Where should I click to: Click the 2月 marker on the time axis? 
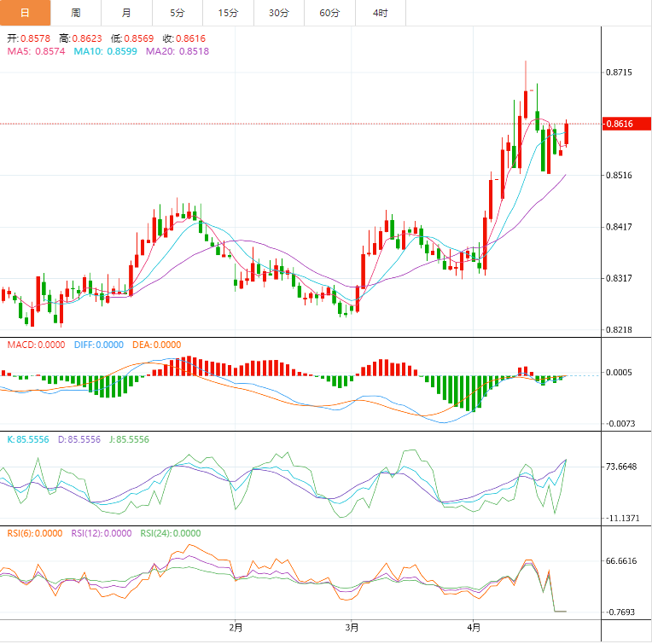click(236, 628)
